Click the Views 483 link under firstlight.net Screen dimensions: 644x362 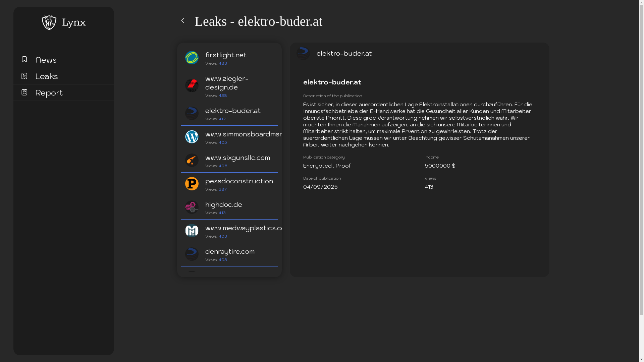pos(222,63)
